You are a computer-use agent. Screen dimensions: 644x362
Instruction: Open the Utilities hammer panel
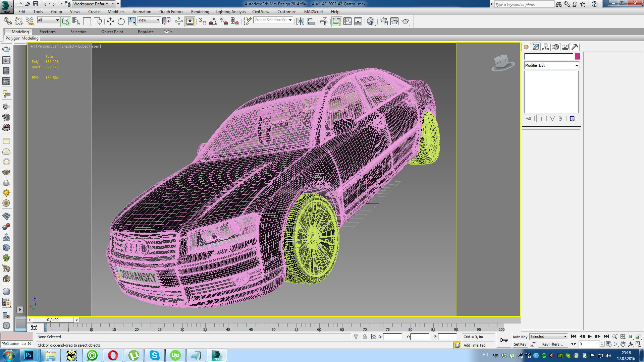pyautogui.click(x=575, y=47)
